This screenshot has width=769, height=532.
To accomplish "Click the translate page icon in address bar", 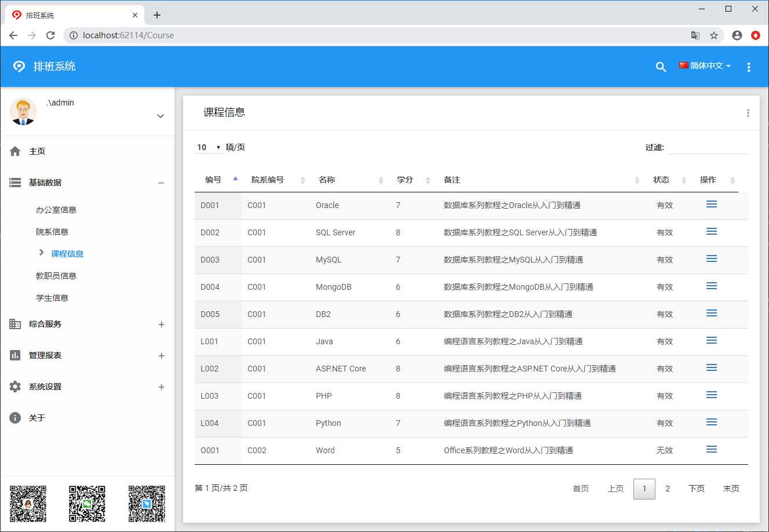I will (x=695, y=35).
